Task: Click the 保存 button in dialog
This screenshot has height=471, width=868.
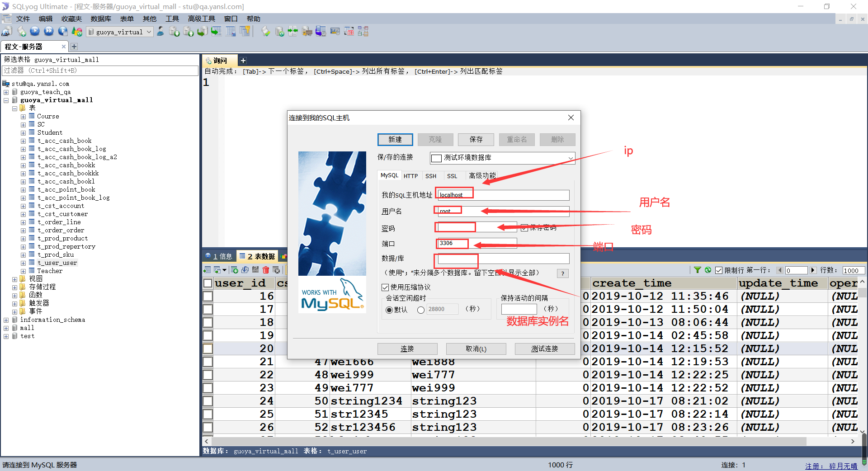Action: (x=476, y=140)
